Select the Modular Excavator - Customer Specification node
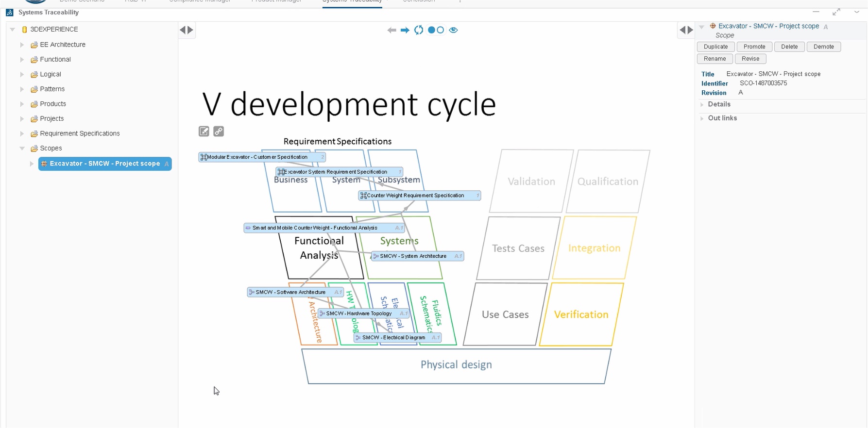The width and height of the screenshot is (868, 428). coord(262,157)
